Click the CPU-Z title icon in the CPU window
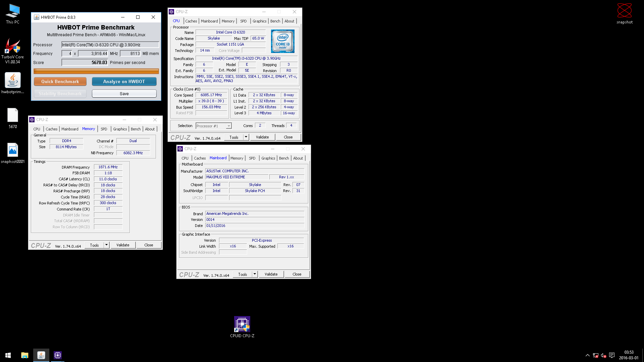The image size is (644, 362). point(171,12)
